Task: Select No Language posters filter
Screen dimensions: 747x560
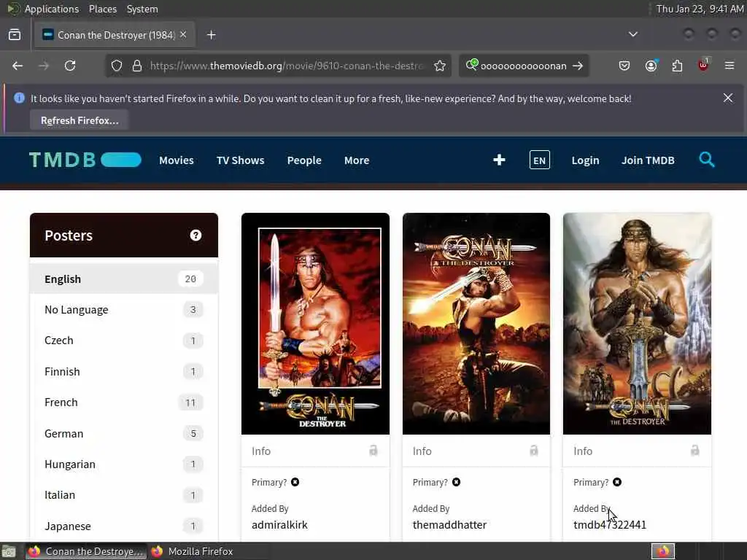Action: pos(124,310)
